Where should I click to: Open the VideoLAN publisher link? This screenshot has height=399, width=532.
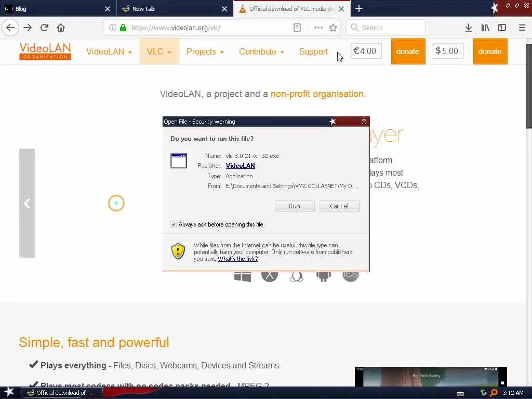click(240, 166)
